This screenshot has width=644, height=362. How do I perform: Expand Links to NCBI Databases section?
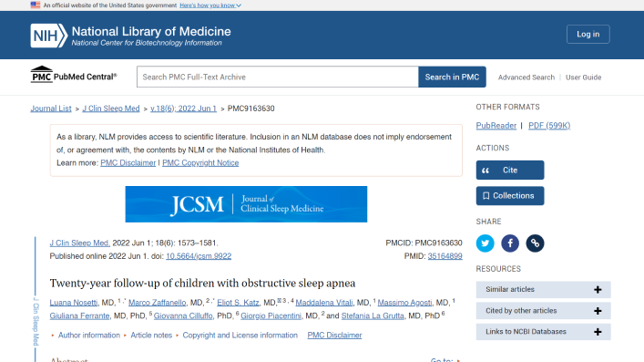tap(543, 332)
